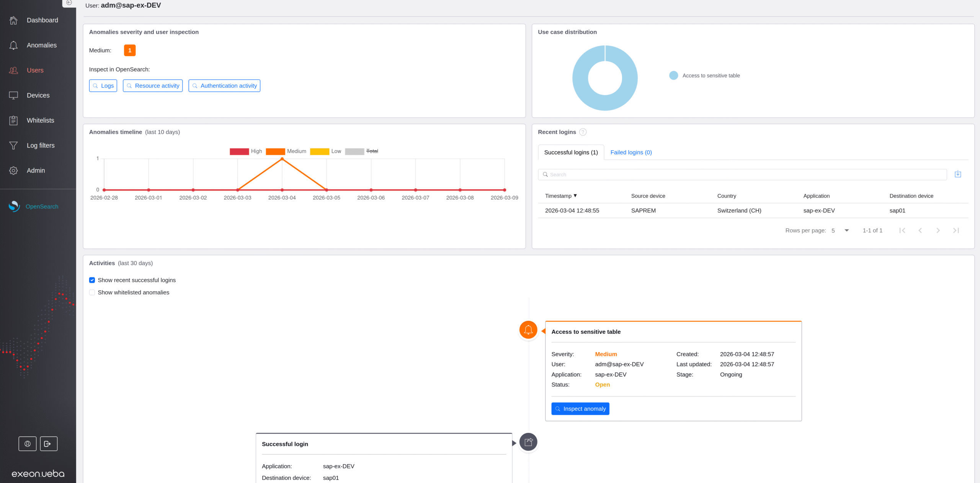980x483 pixels.
Task: Click the Recent logins help icon
Action: point(583,132)
